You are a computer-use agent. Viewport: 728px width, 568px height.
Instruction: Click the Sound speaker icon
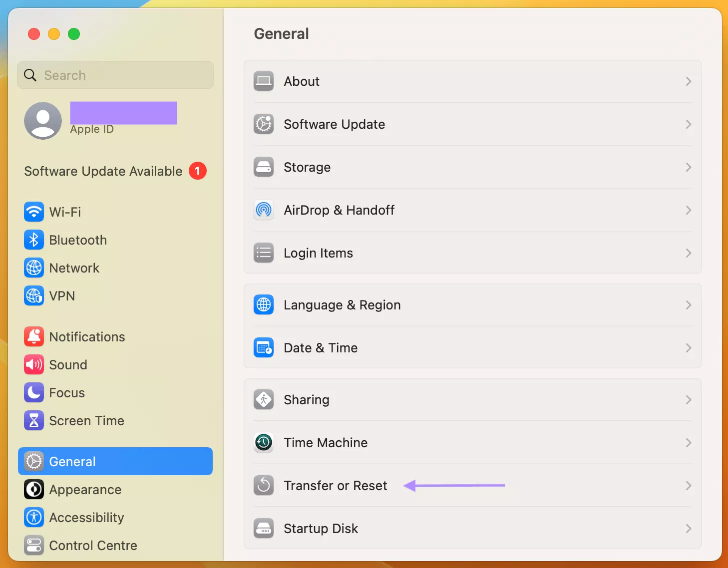33,364
